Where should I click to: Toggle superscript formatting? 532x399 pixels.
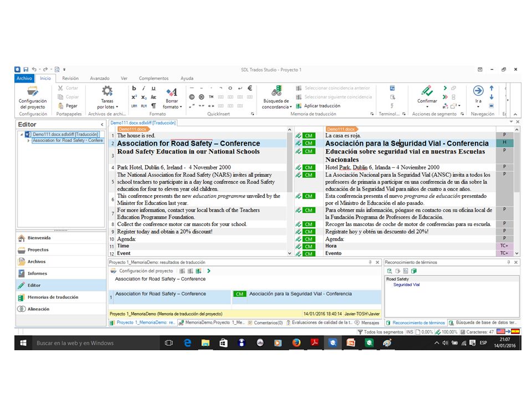(x=134, y=97)
